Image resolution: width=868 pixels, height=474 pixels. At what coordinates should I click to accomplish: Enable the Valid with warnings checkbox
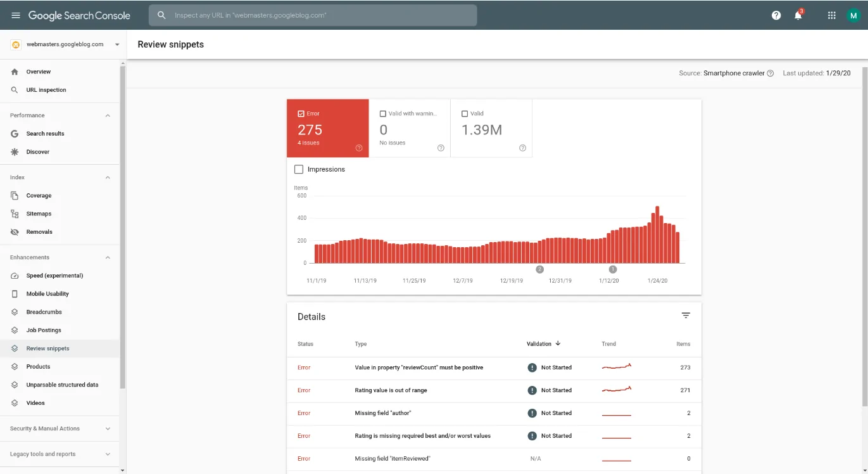pos(383,114)
